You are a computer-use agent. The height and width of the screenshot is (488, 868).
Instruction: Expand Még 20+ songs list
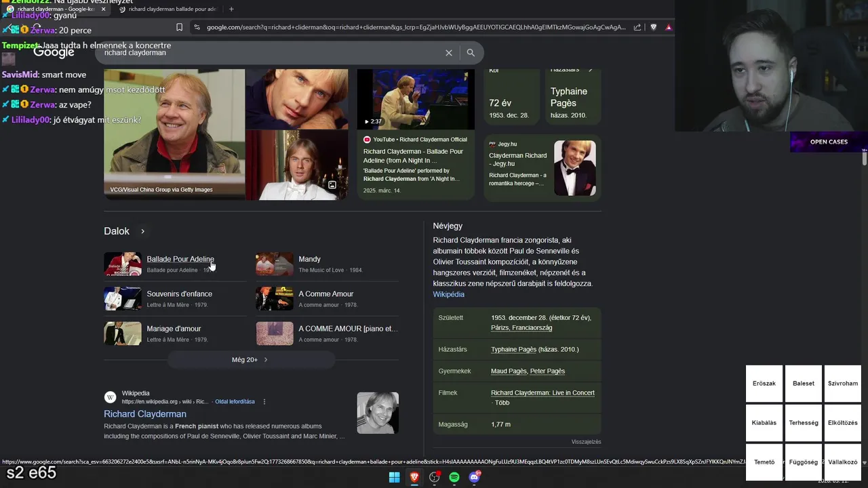(x=251, y=359)
